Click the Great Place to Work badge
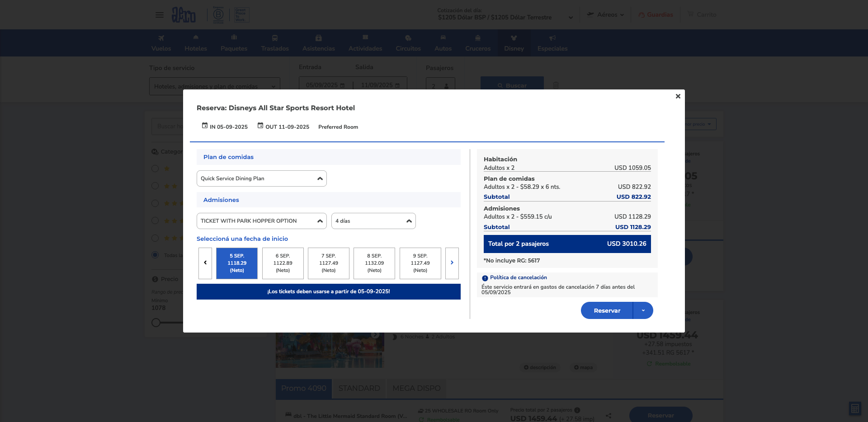868x422 pixels. click(x=241, y=15)
